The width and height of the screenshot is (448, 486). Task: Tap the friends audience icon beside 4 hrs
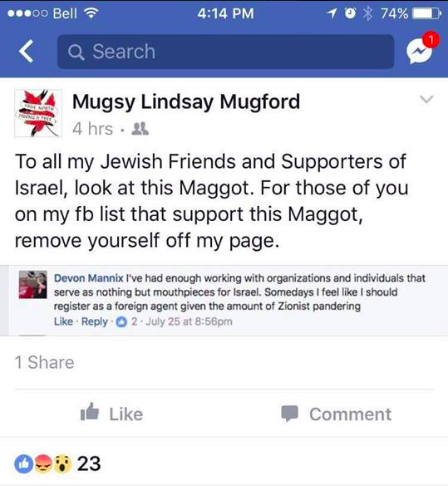pos(140,129)
